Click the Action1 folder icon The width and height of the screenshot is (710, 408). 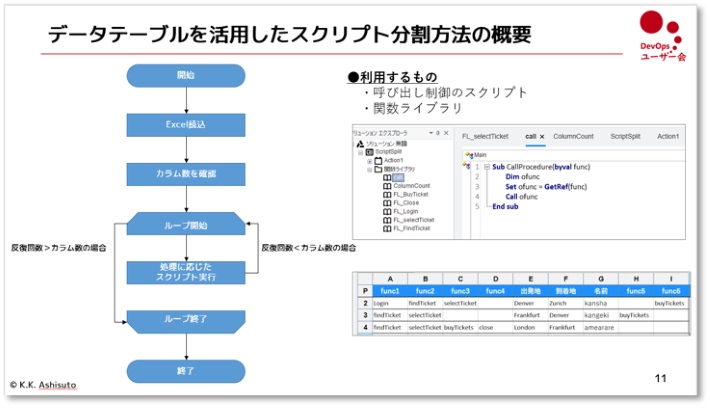coord(378,160)
